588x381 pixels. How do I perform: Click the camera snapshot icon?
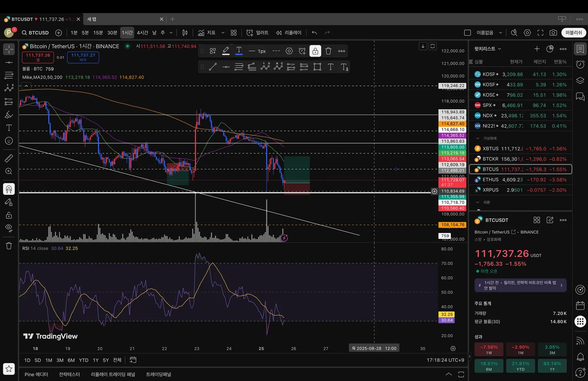[553, 33]
